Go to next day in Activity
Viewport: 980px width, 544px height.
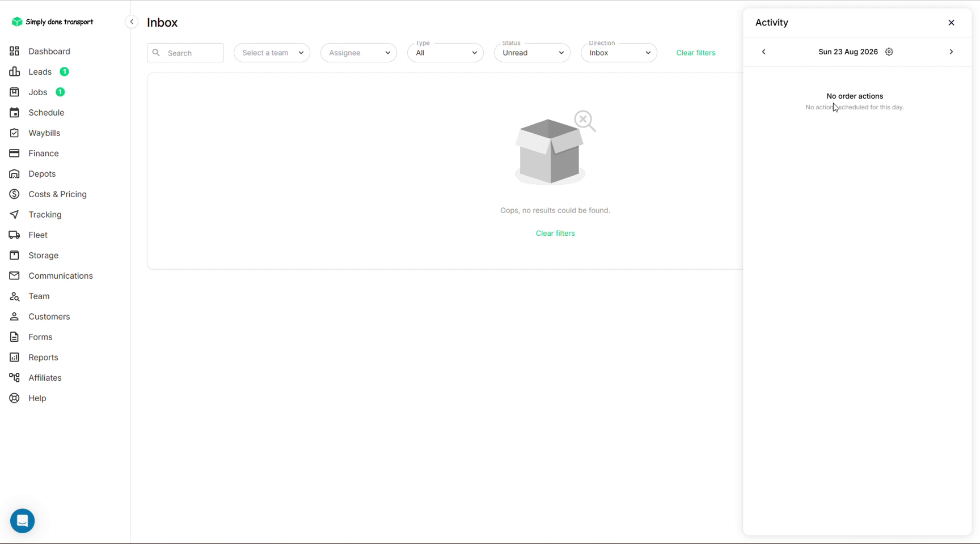(x=951, y=52)
